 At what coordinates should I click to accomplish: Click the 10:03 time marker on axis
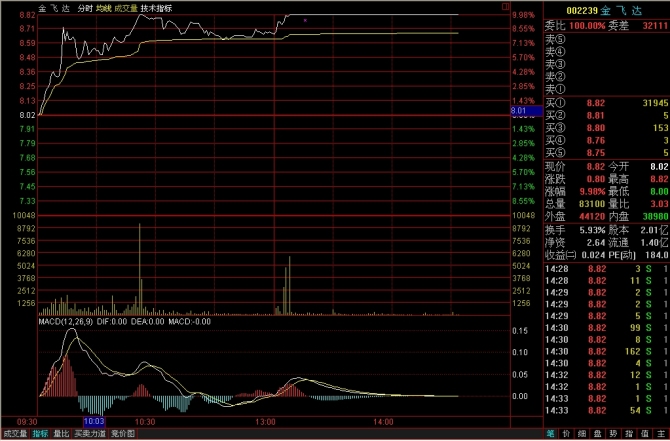pos(96,424)
